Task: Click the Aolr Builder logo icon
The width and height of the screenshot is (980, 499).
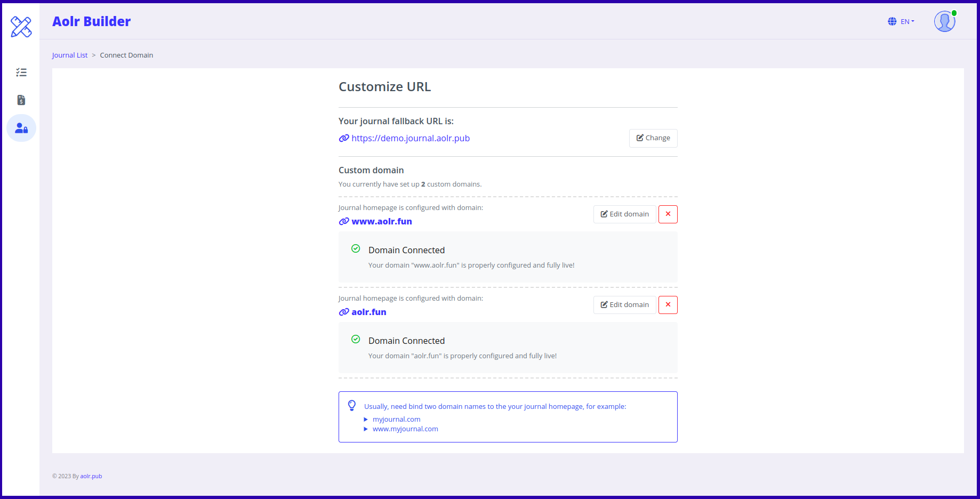Action: [21, 27]
